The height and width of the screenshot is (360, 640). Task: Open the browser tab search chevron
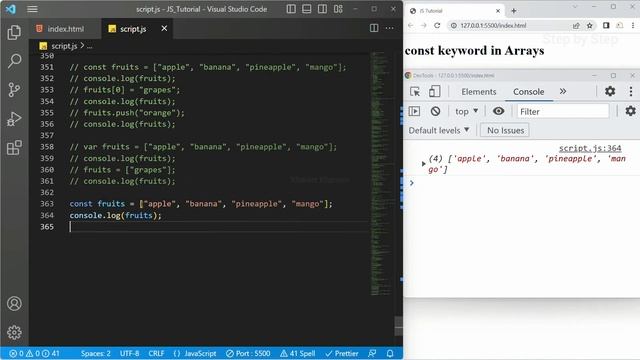575,7
